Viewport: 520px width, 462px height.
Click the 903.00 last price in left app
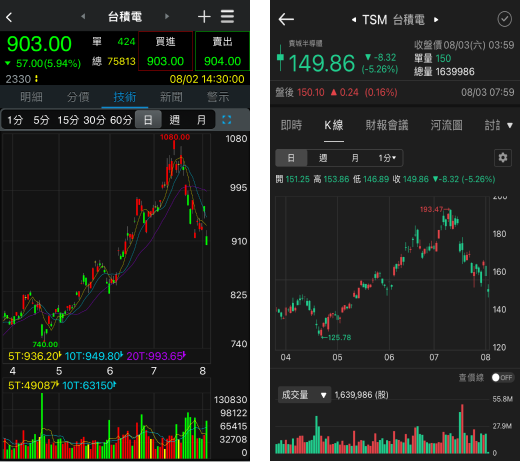[39, 44]
